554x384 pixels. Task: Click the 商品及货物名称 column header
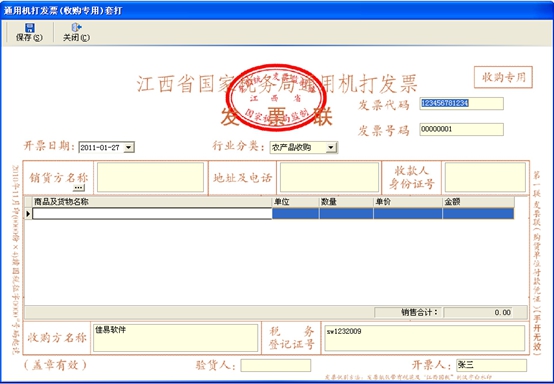point(152,202)
